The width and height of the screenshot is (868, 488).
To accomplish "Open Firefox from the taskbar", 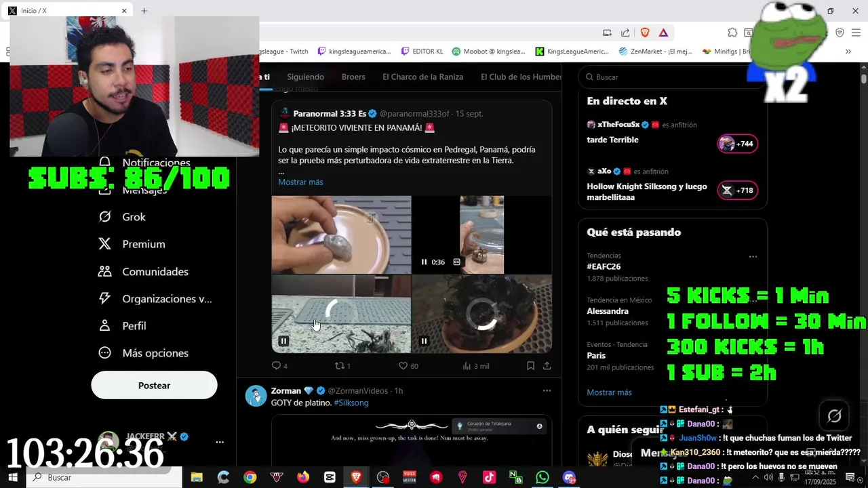I will point(303,477).
